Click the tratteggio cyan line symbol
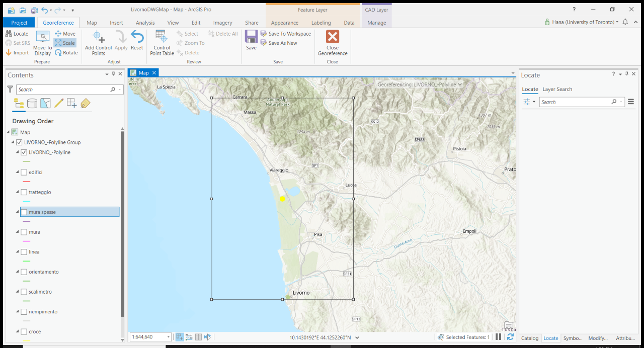Viewport: 644px width, 348px height. (x=27, y=201)
